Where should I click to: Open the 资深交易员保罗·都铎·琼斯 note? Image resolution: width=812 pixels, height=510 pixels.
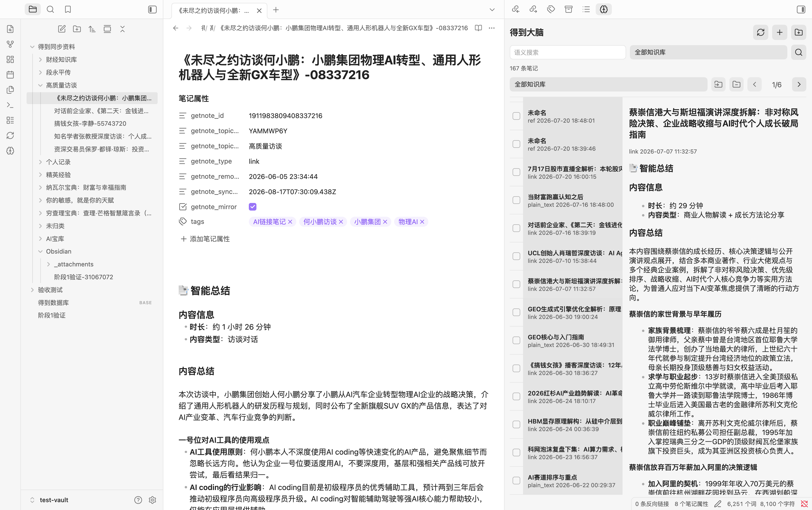coord(101,149)
